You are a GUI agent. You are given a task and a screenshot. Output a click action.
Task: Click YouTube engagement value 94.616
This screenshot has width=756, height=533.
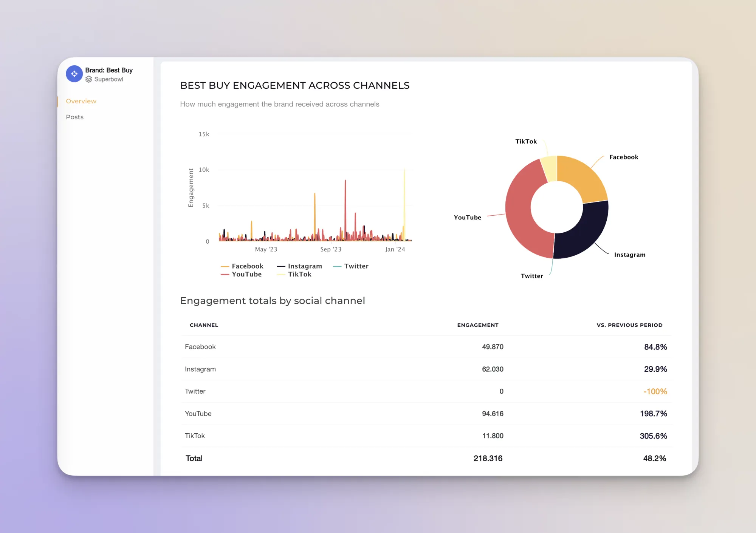tap(493, 414)
